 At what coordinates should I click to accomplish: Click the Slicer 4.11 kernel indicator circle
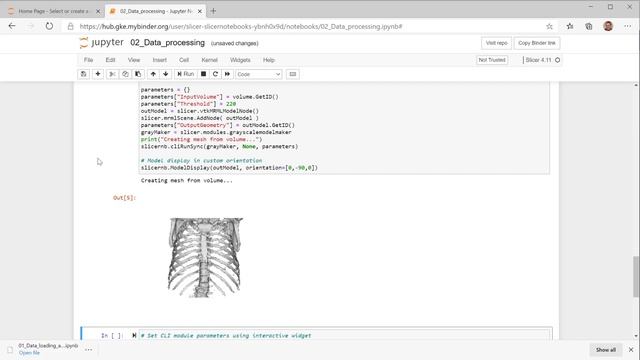558,60
